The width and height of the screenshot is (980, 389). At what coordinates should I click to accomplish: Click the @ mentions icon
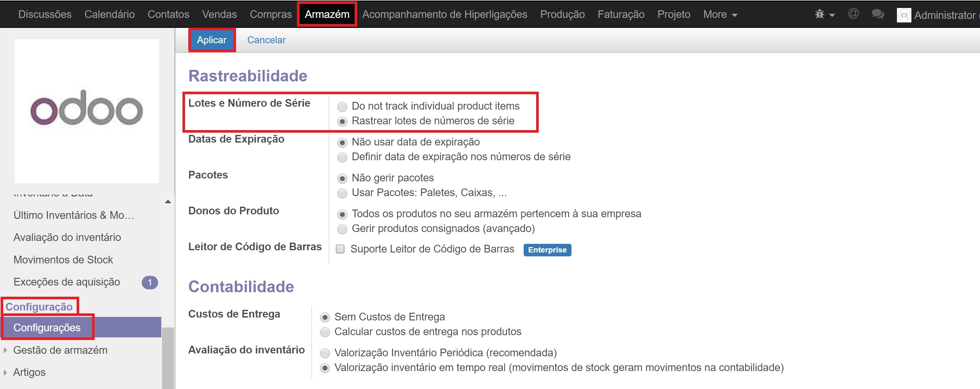(x=853, y=14)
